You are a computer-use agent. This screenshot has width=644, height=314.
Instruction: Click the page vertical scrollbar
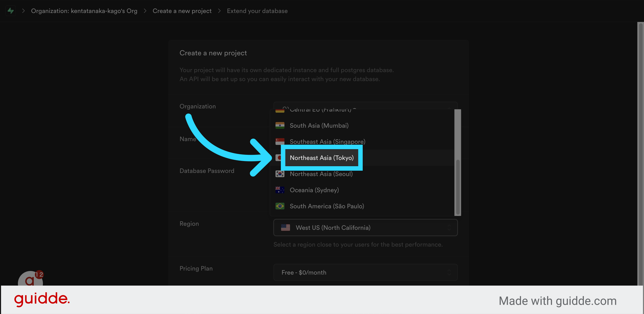pos(640,154)
